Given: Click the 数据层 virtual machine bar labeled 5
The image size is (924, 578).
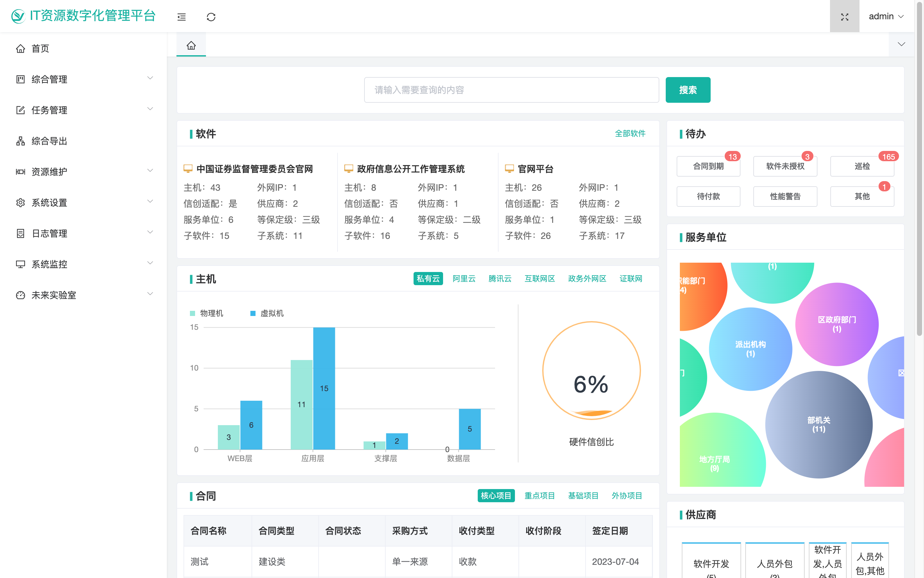Looking at the screenshot, I should pyautogui.click(x=470, y=429).
